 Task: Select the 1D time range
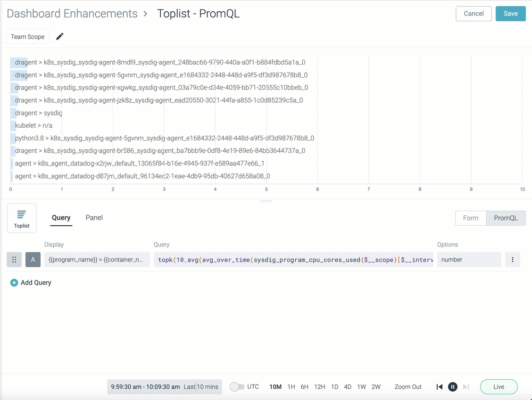pyautogui.click(x=334, y=387)
